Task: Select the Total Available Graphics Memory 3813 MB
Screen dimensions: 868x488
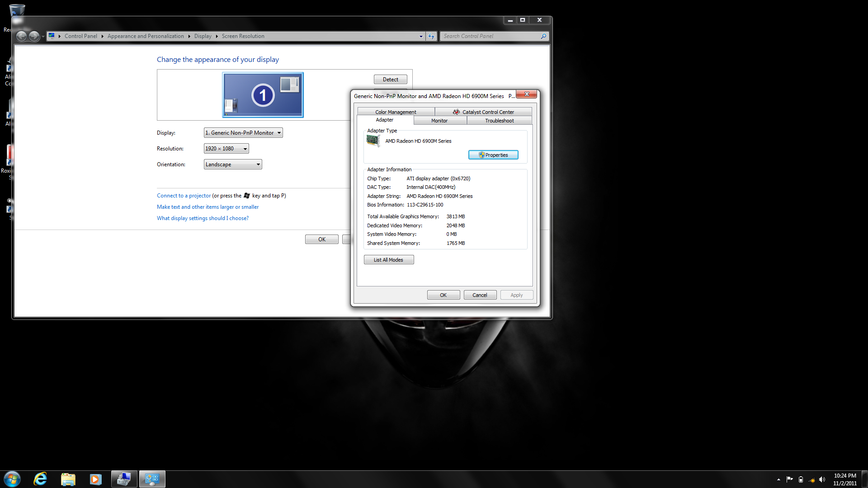Action: click(456, 216)
